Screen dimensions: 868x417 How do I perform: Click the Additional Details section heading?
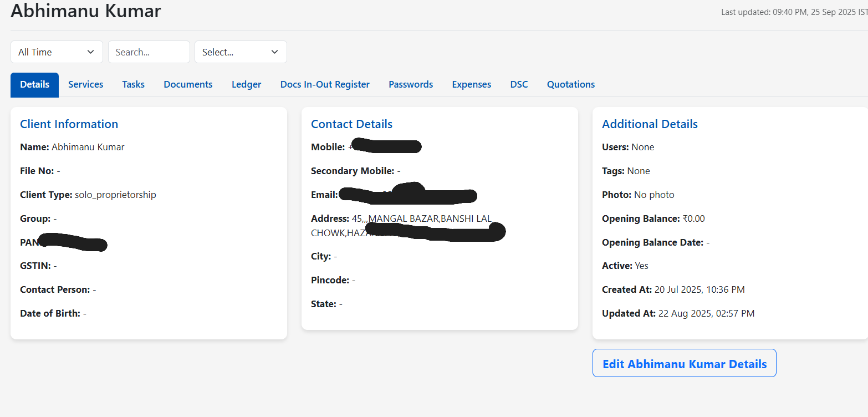click(650, 124)
